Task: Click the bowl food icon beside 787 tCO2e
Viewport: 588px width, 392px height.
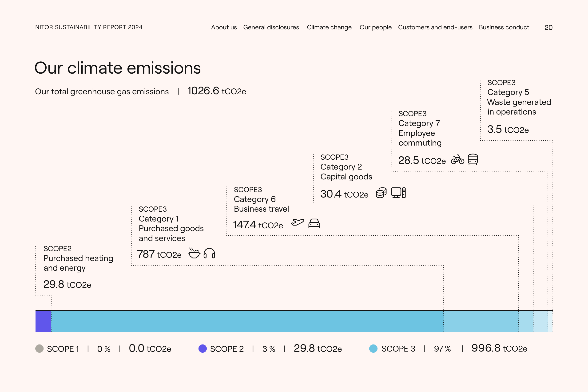Action: click(x=194, y=253)
